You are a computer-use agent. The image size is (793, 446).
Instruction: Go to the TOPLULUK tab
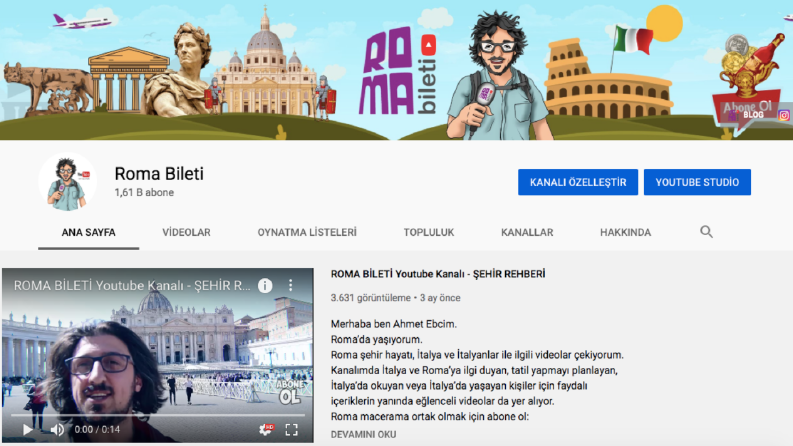coord(429,233)
